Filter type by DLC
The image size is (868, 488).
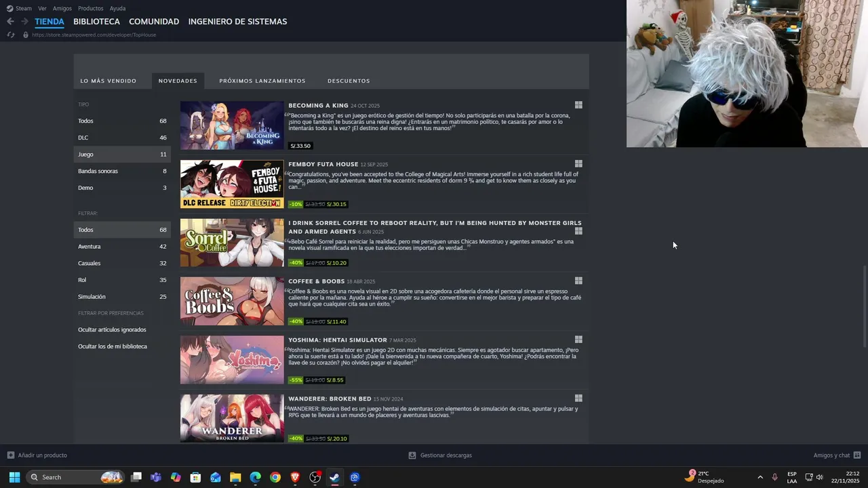(x=122, y=138)
